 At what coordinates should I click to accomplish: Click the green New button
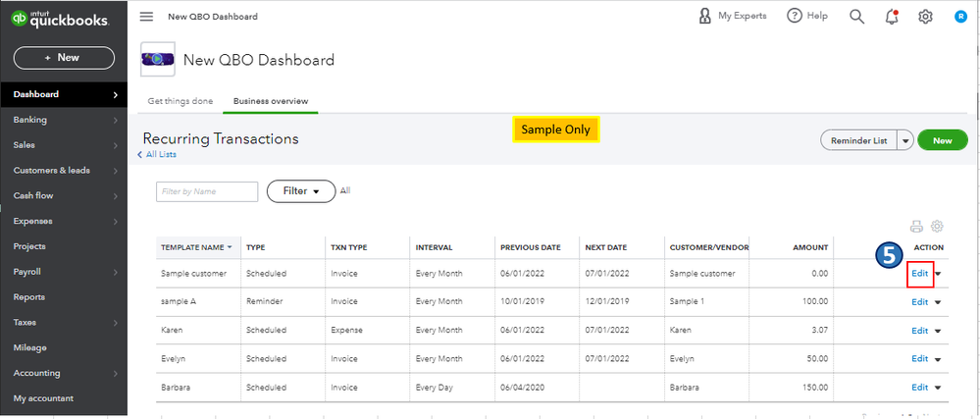click(942, 140)
